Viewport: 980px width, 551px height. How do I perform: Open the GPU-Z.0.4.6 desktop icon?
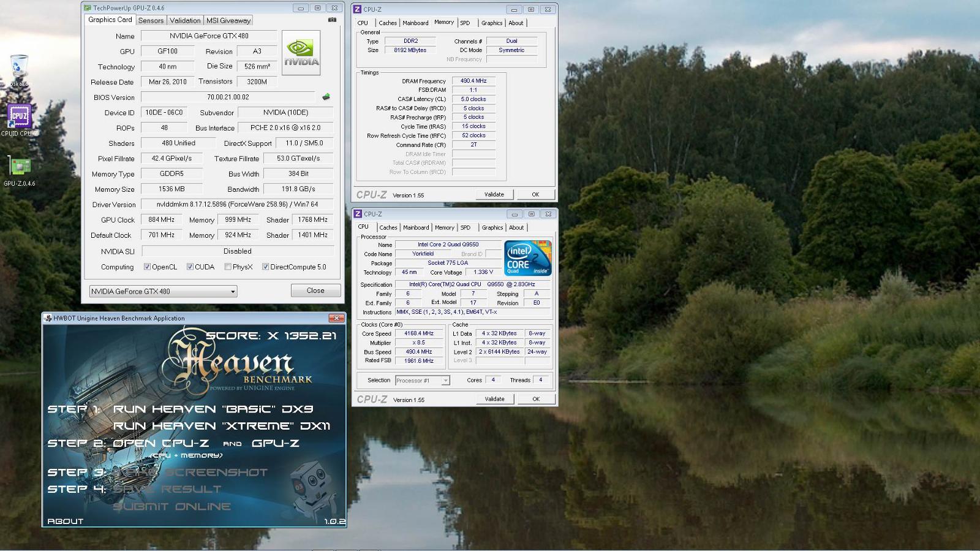[19, 166]
